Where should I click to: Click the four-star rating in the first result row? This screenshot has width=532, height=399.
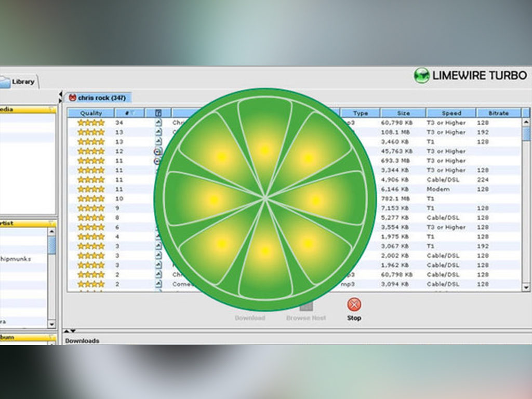click(x=91, y=123)
